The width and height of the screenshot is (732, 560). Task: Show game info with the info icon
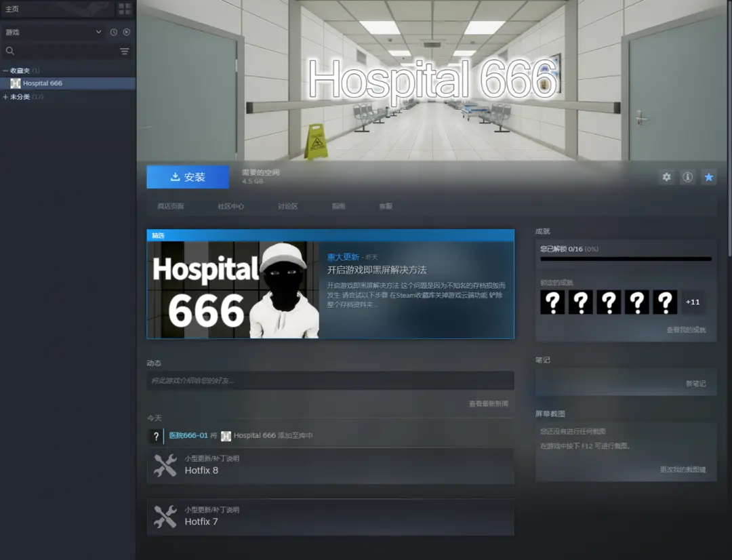coord(688,177)
